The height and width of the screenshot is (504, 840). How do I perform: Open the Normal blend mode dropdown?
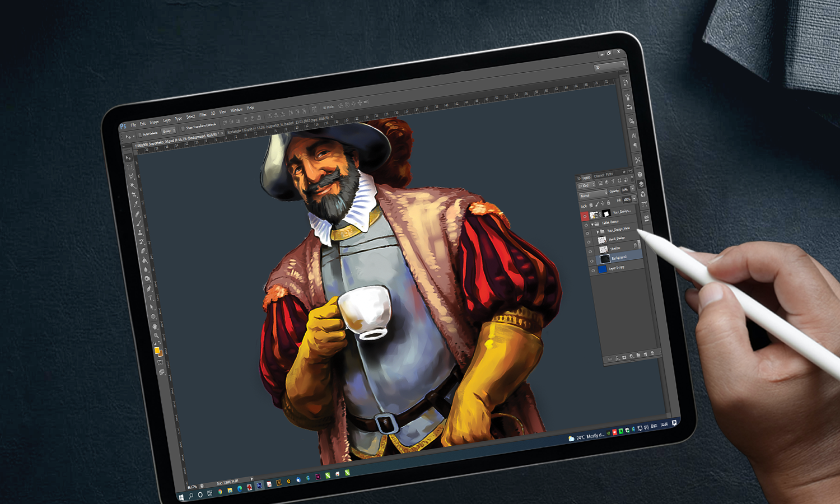pyautogui.click(x=594, y=195)
